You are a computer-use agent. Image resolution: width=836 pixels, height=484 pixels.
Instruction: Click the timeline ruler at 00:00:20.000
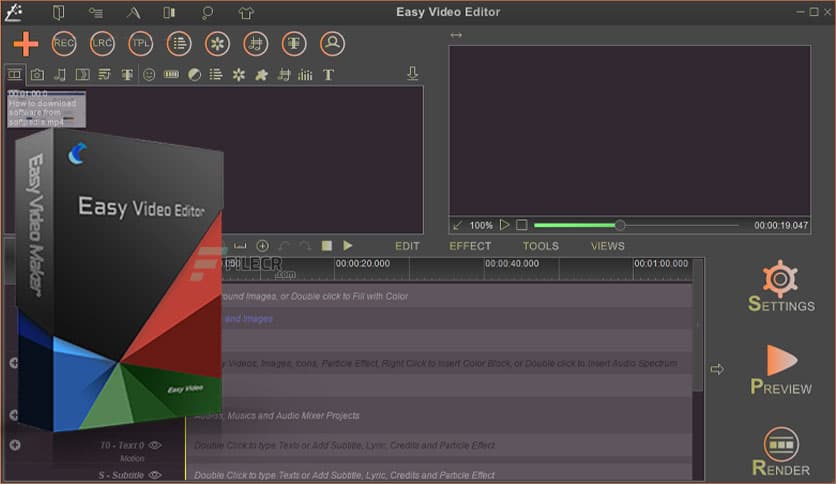[363, 263]
